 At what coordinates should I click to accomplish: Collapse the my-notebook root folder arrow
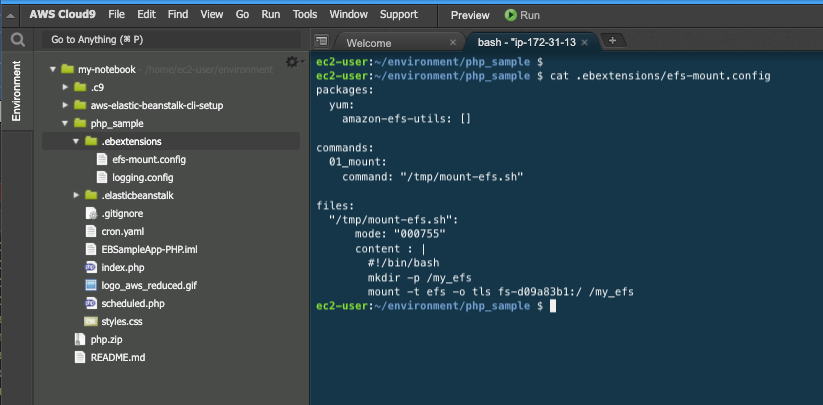[52, 69]
